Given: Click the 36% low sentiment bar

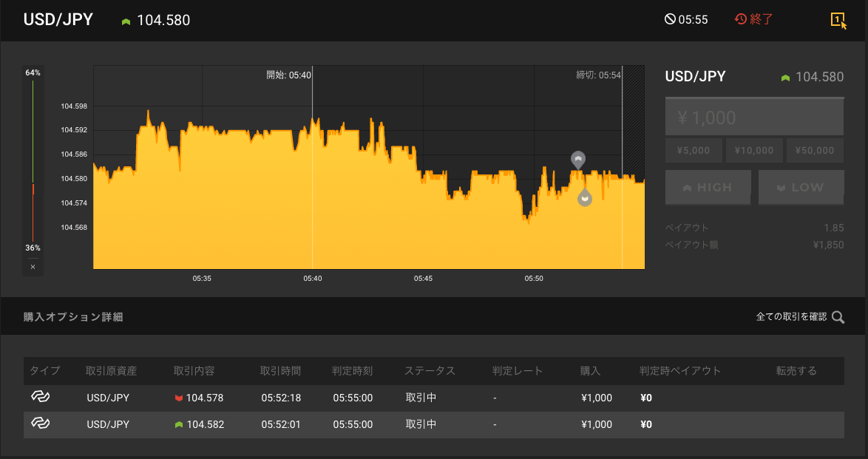Looking at the screenshot, I should click(33, 213).
